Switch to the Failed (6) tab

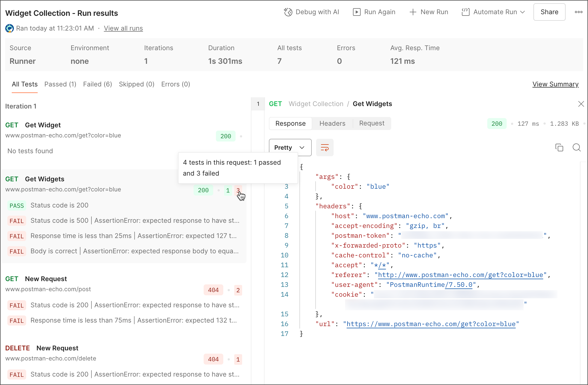[97, 84]
